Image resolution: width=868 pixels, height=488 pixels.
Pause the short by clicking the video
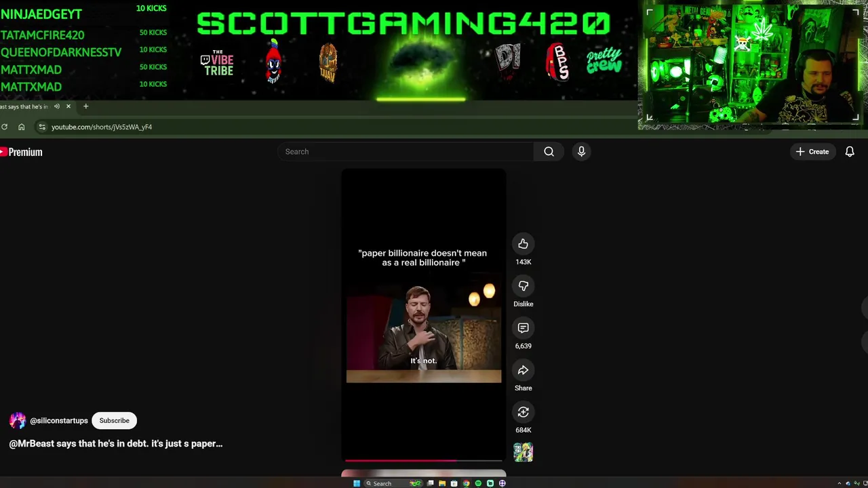coord(424,315)
